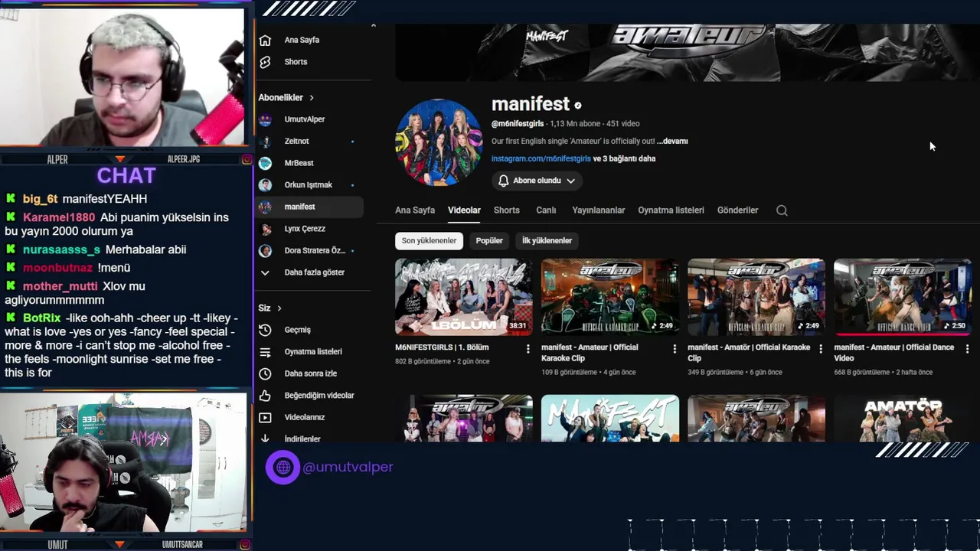This screenshot has height=551, width=980.
Task: Click the nurasaasss_s chat username
Action: pyautogui.click(x=61, y=249)
